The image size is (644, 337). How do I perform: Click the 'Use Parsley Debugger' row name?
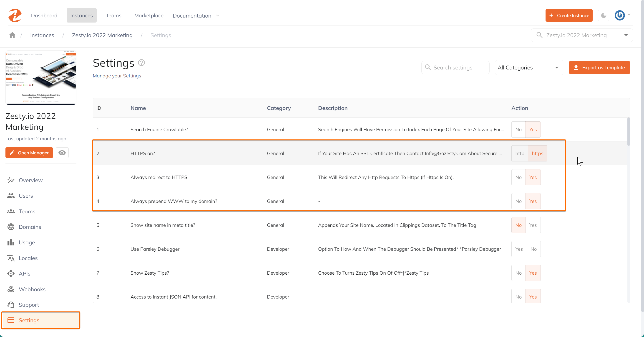[x=155, y=249]
